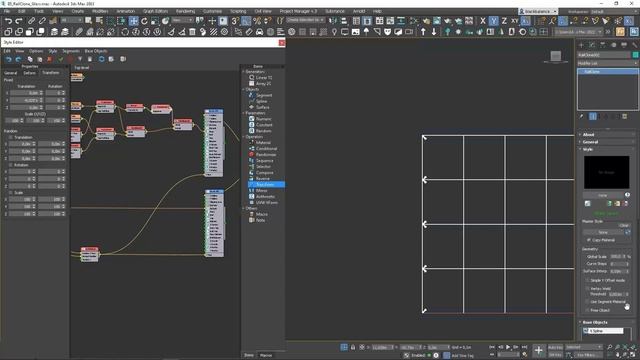The width and height of the screenshot is (640, 360).
Task: Collapse the Operators group in the Items list
Action: click(244, 137)
